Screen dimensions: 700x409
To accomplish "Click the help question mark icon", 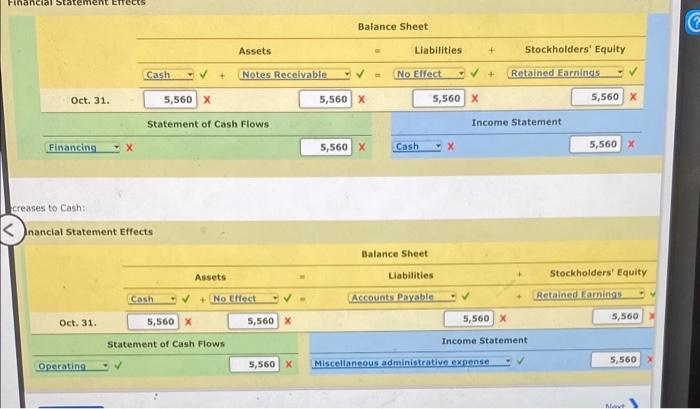I will click(693, 22).
